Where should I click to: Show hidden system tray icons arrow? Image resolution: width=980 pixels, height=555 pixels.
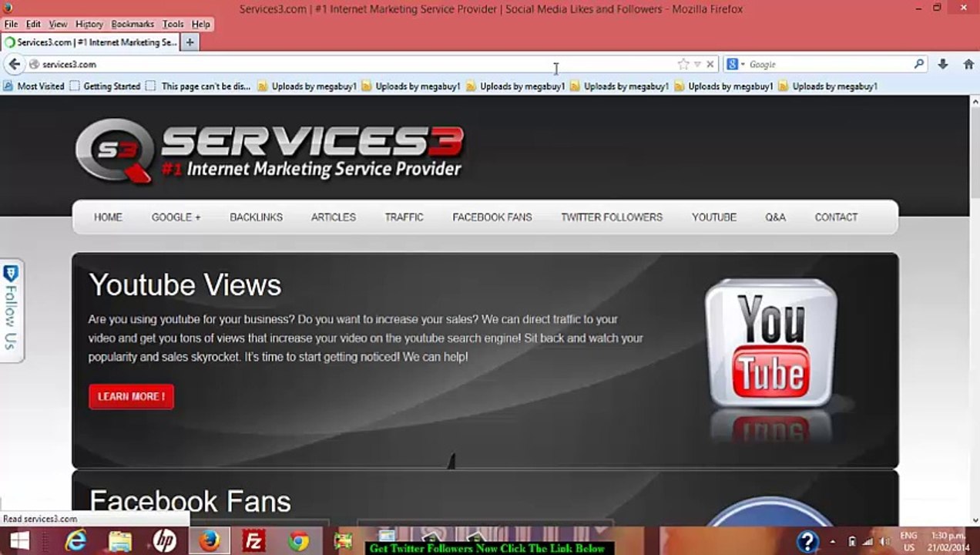tap(833, 541)
